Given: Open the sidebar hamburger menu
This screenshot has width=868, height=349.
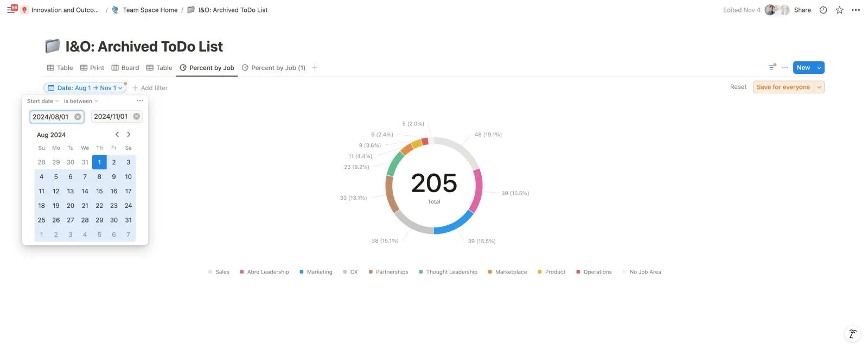Looking at the screenshot, I should click(10, 10).
